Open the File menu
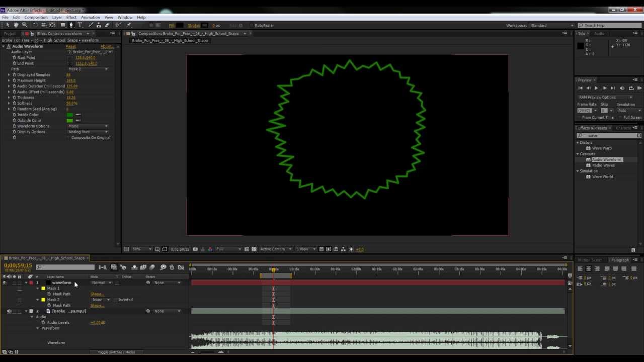644x362 pixels. tap(5, 18)
